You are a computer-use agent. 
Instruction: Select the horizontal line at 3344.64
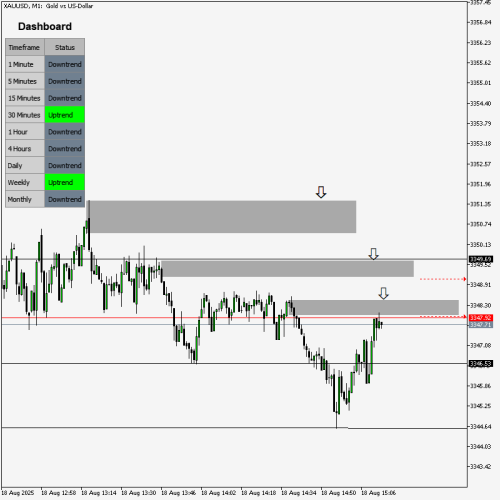tap(234, 428)
